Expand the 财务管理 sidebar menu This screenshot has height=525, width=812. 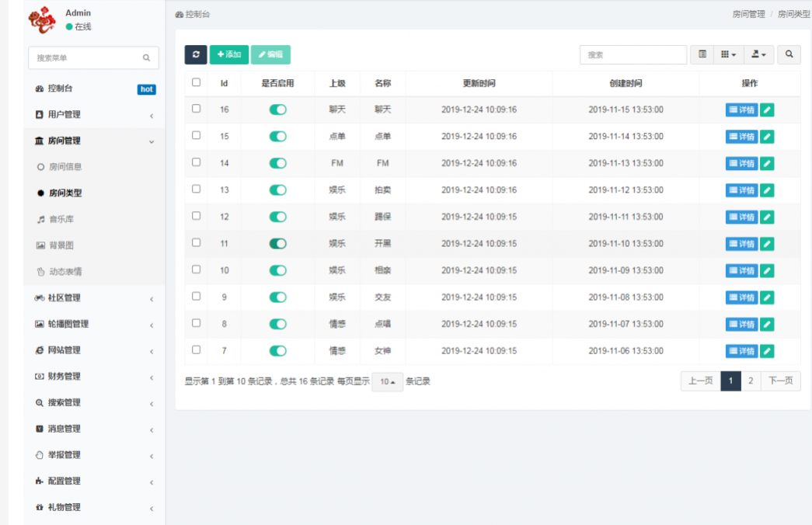tap(93, 377)
